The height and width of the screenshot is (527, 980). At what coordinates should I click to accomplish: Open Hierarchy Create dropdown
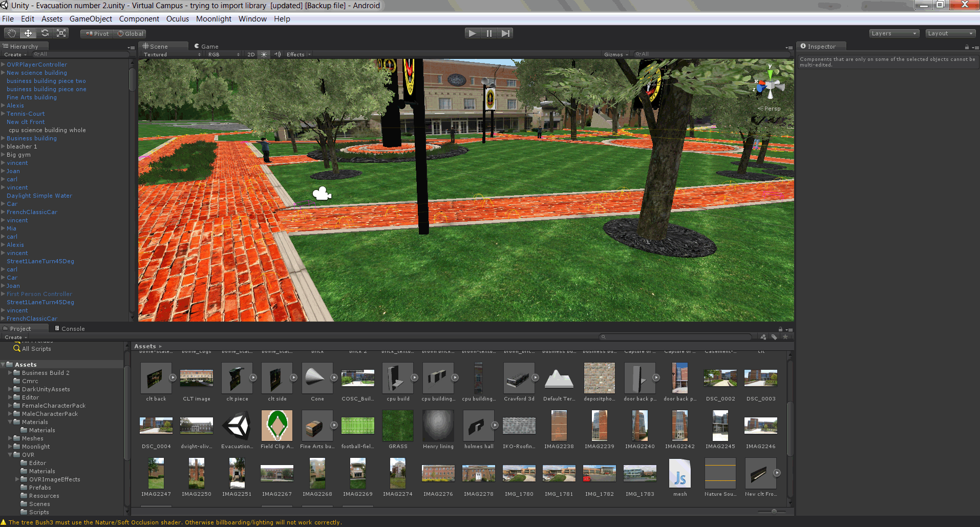tap(15, 54)
